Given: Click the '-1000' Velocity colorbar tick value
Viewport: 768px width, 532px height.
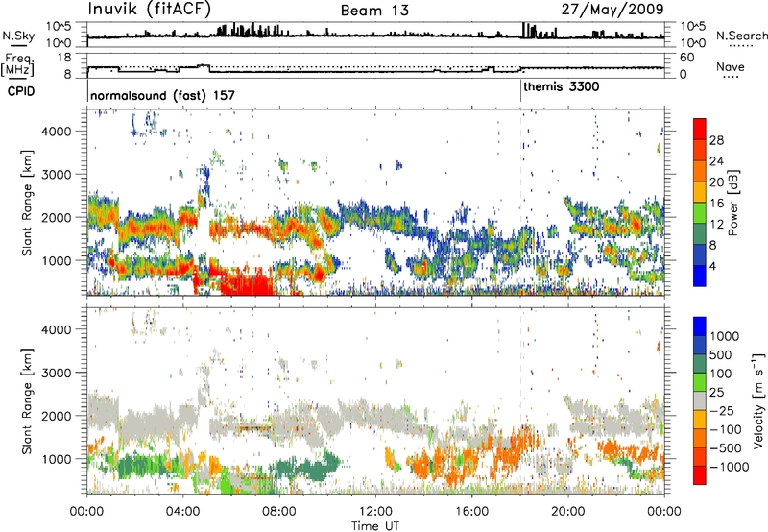Looking at the screenshot, I should [x=730, y=467].
